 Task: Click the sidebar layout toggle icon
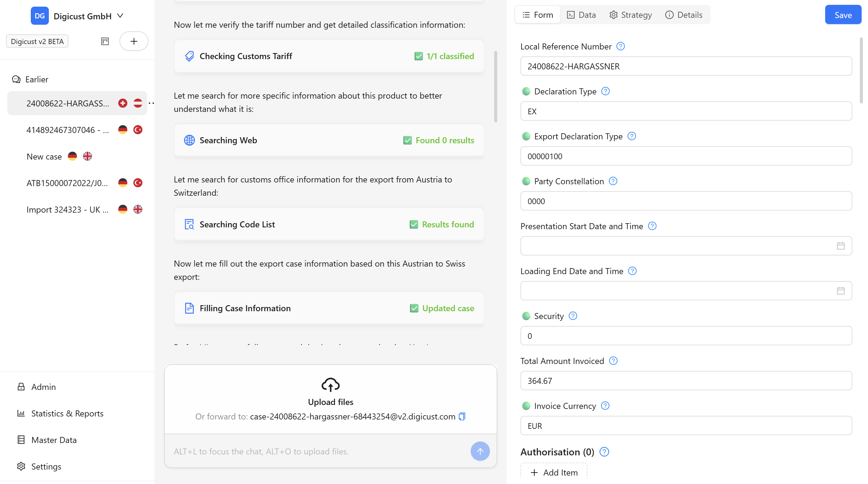(105, 41)
